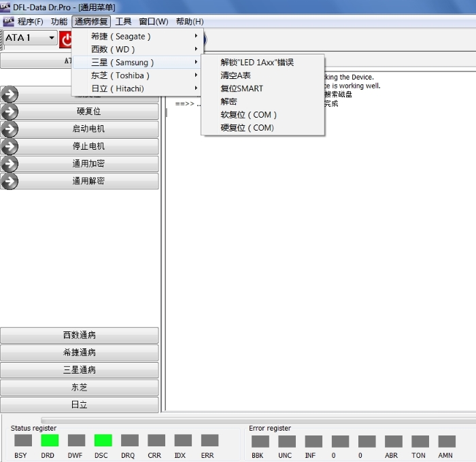
Task: Click the BSY status register indicator
Action: [22, 440]
